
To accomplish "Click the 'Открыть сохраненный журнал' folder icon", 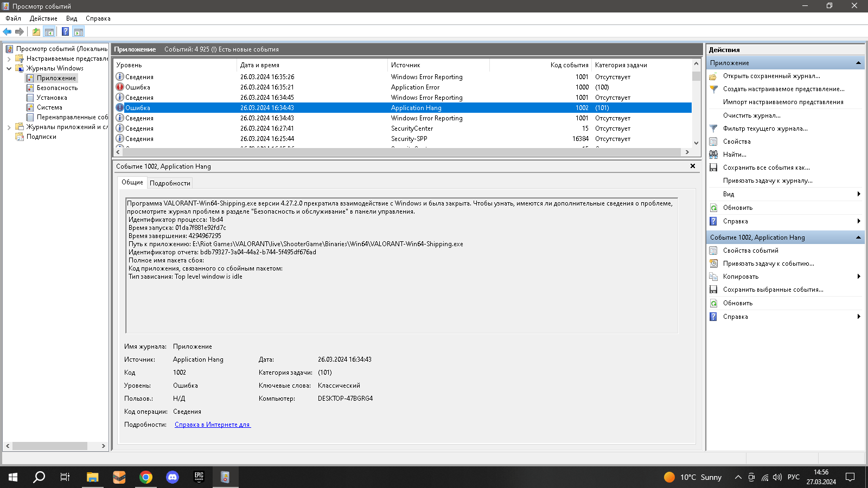I will (x=713, y=76).
